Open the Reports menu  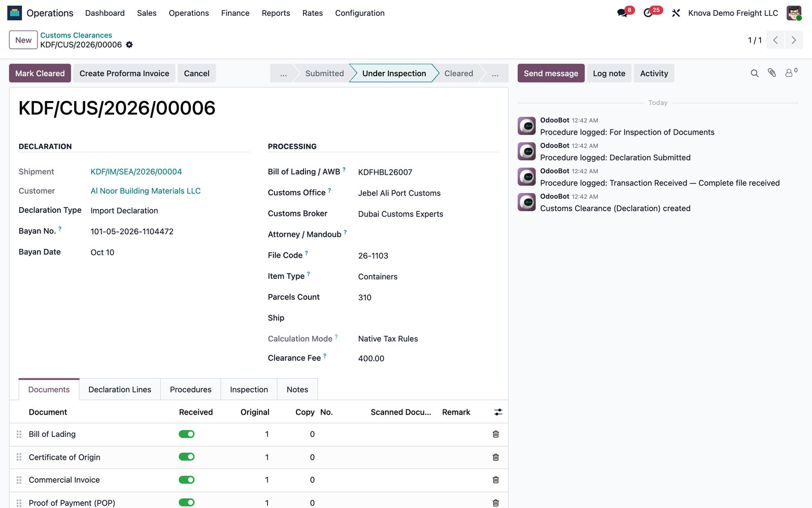(276, 13)
